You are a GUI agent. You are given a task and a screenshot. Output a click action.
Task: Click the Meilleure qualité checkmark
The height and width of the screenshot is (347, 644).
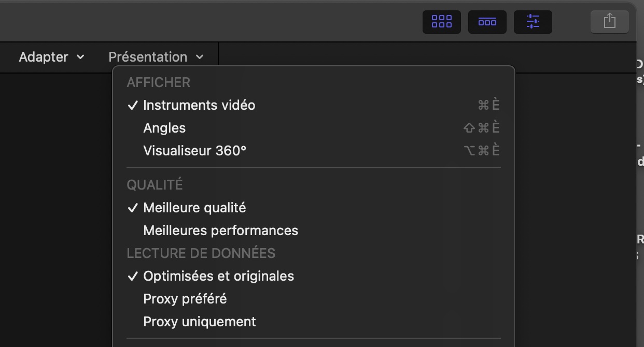(133, 208)
